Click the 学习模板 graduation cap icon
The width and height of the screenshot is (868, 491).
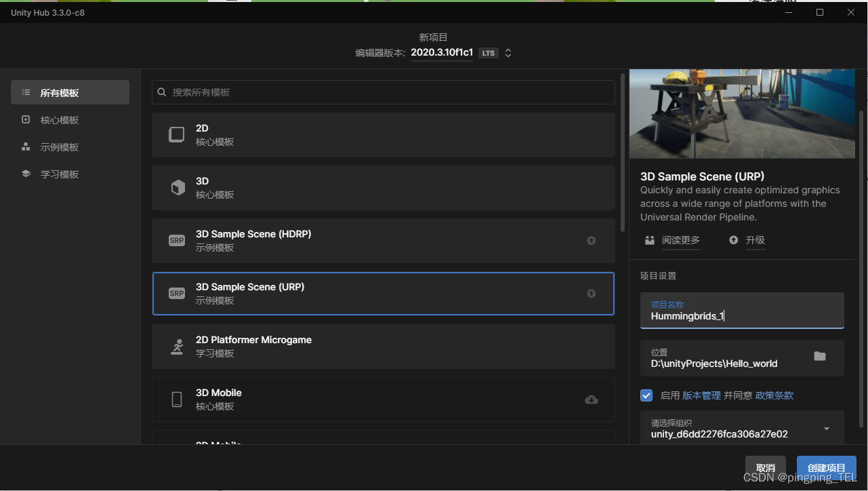[x=26, y=174]
